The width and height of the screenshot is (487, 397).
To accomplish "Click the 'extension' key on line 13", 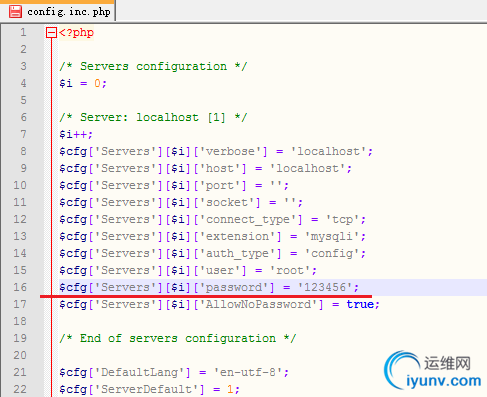I will coord(237,236).
